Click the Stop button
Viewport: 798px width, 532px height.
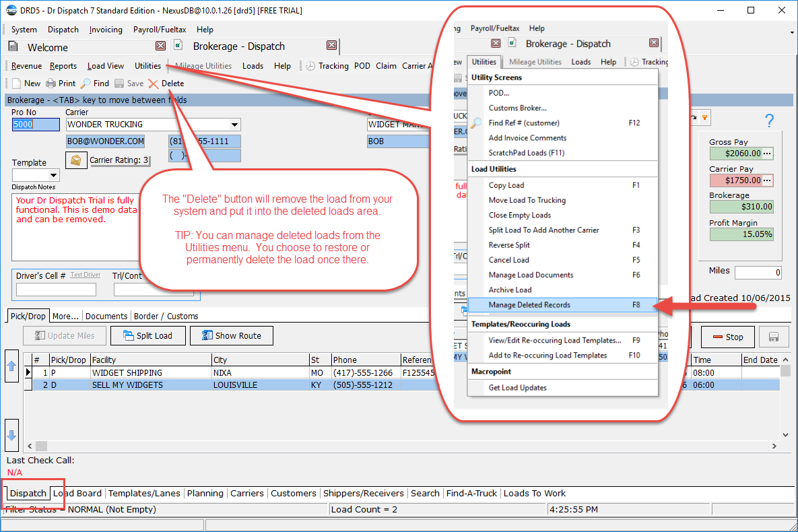click(728, 337)
